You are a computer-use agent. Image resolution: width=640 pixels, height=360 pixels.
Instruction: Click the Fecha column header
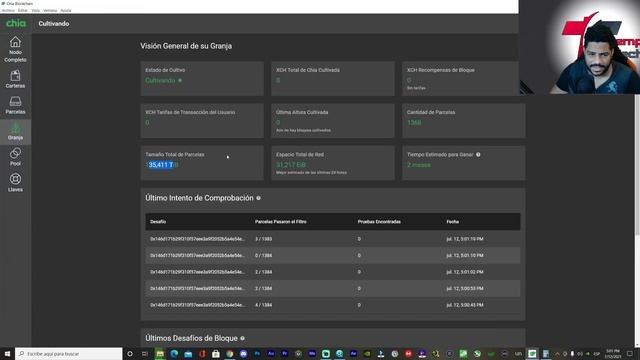[453, 222]
